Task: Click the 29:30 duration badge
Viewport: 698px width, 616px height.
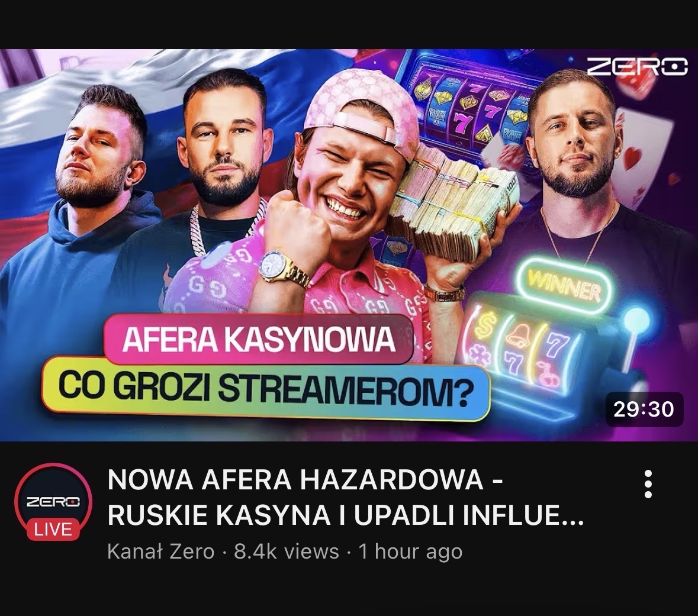Action: click(644, 409)
